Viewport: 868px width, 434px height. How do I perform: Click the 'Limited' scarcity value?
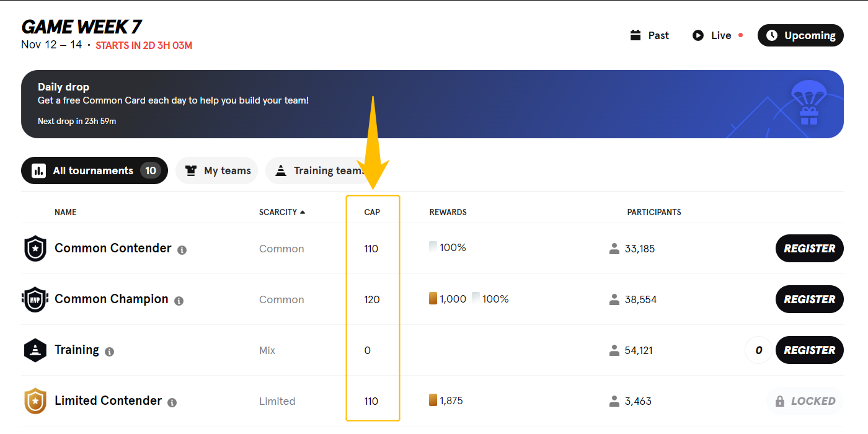(x=277, y=401)
